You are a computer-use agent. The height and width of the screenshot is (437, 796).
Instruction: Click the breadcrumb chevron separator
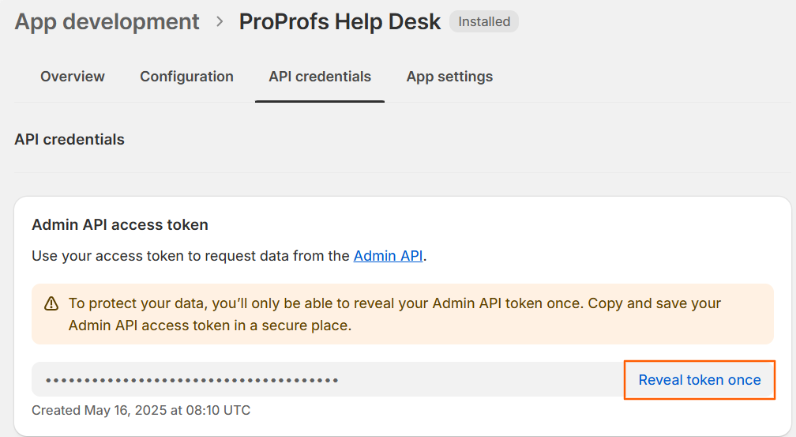pyautogui.click(x=219, y=21)
